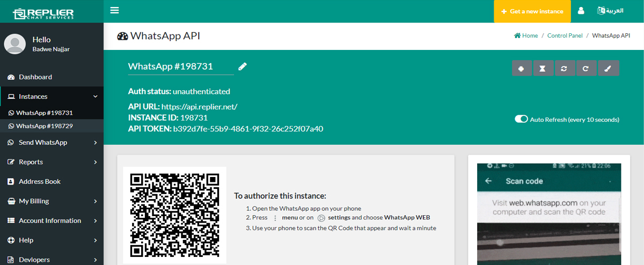Click the Get a new instance button
The width and height of the screenshot is (644, 265).
532,11
